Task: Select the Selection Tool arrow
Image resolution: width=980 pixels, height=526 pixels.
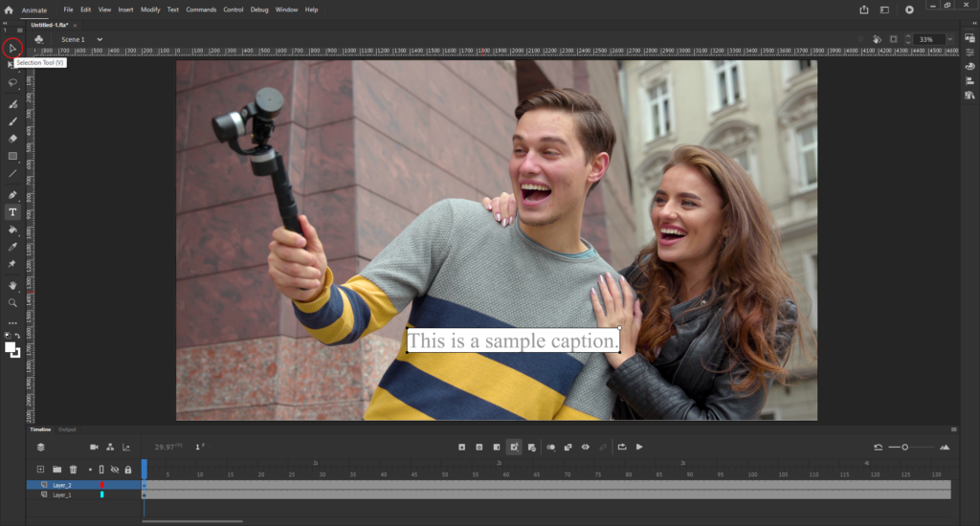Action: click(x=12, y=47)
